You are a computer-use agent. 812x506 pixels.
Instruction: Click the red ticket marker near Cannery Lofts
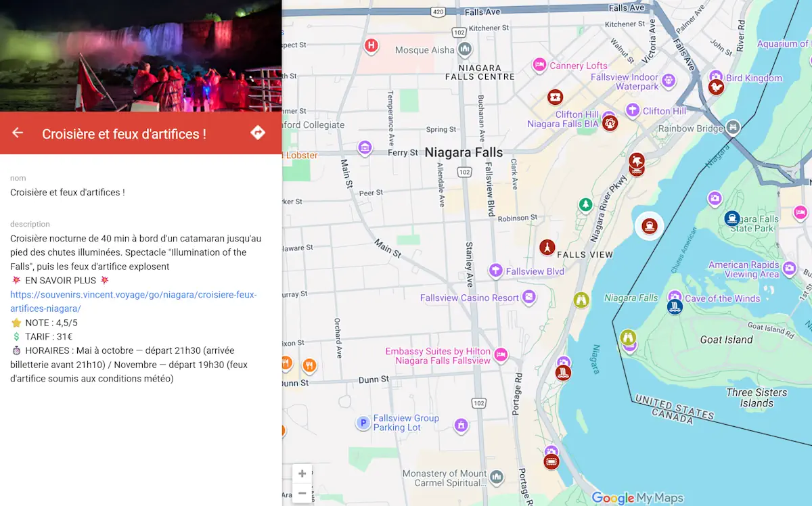(556, 97)
